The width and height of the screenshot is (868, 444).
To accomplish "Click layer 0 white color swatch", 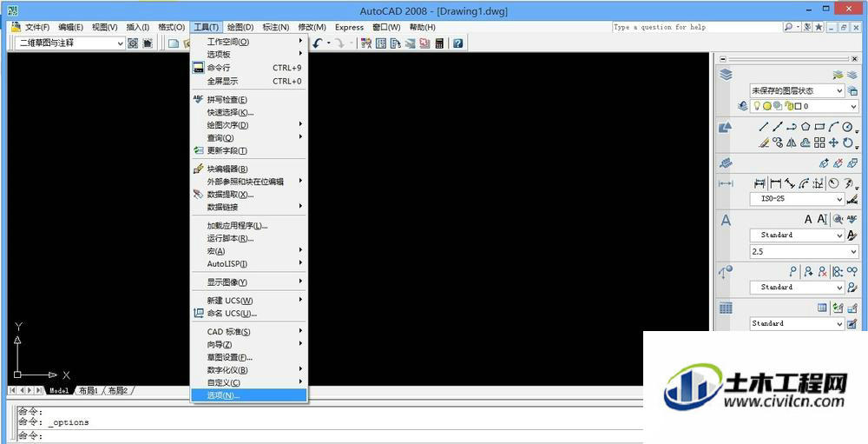I will pyautogui.click(x=799, y=106).
